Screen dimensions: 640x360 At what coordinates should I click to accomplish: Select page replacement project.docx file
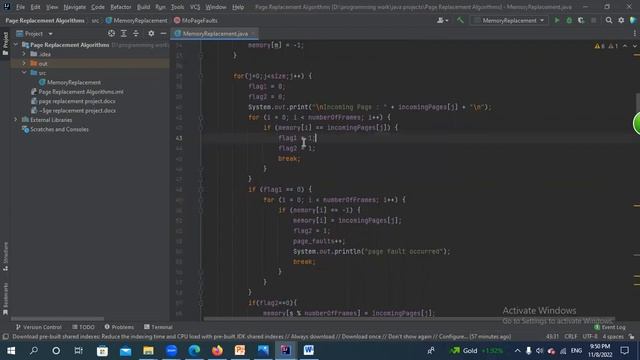[73, 101]
